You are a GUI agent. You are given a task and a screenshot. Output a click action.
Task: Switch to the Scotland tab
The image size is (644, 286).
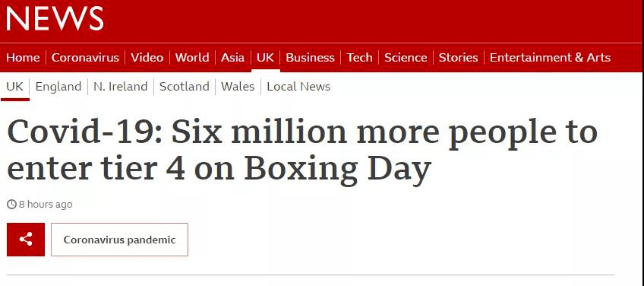[x=185, y=87]
